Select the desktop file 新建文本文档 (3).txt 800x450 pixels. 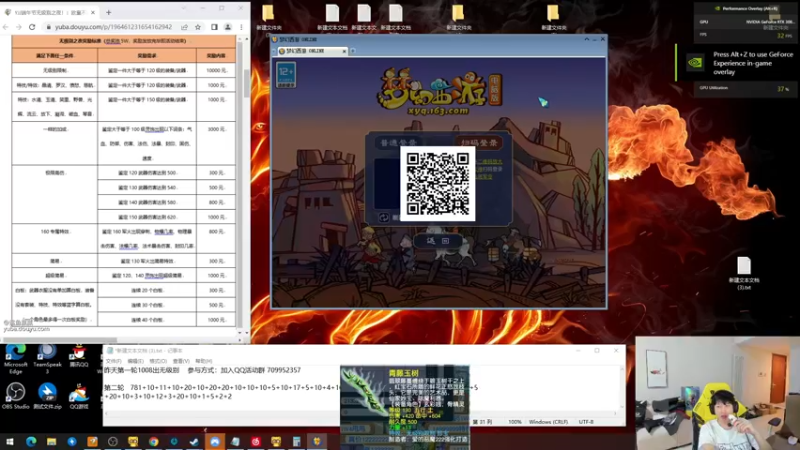(x=744, y=273)
